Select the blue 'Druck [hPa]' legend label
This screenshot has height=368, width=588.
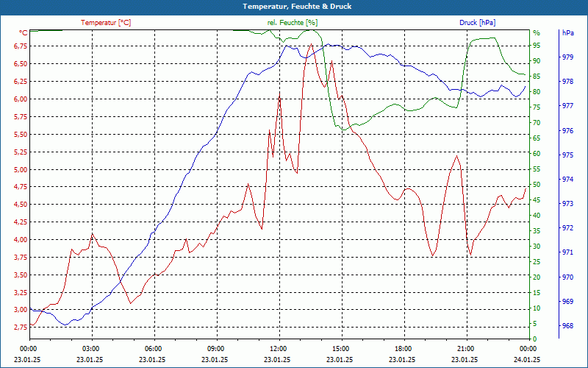(x=477, y=23)
